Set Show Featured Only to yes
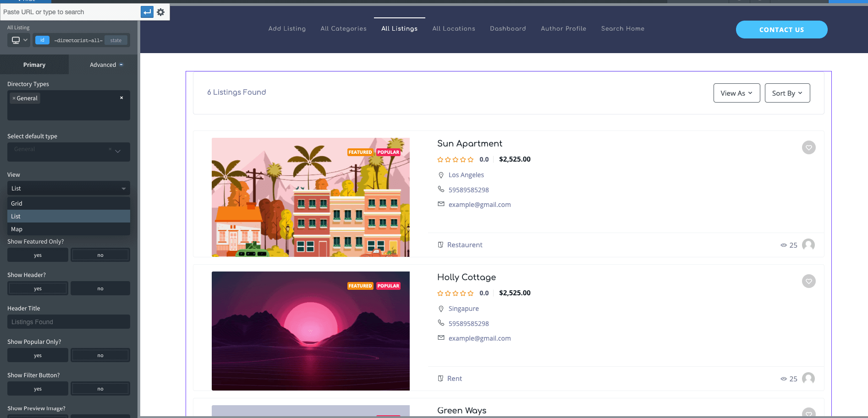The image size is (868, 418). click(x=38, y=255)
